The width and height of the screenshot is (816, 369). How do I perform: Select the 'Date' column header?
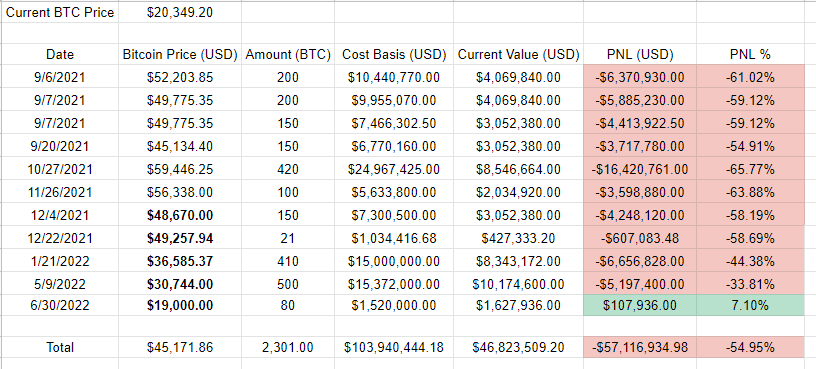pos(60,54)
